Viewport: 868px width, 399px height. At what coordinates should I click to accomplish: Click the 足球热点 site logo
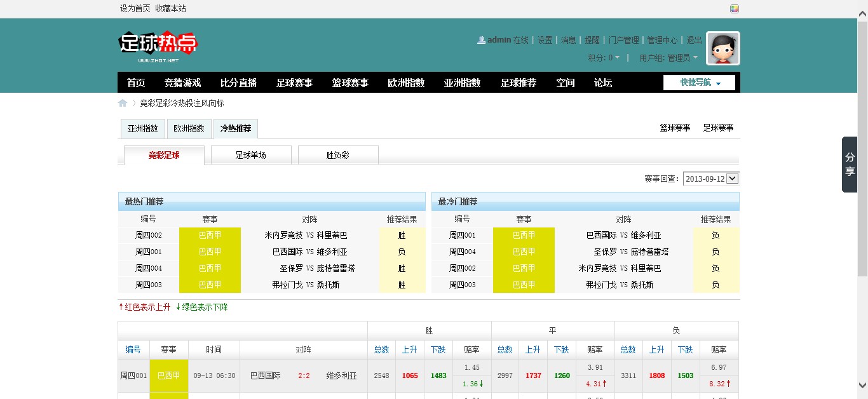[x=158, y=44]
